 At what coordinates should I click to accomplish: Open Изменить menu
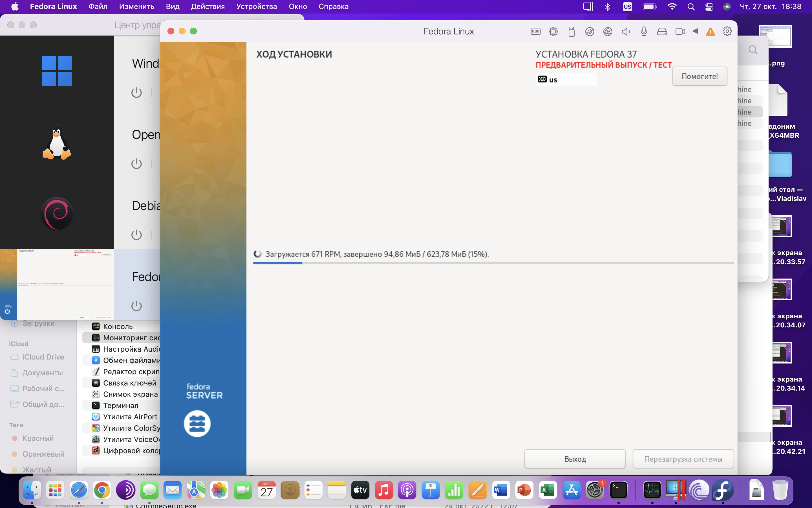[x=136, y=6]
